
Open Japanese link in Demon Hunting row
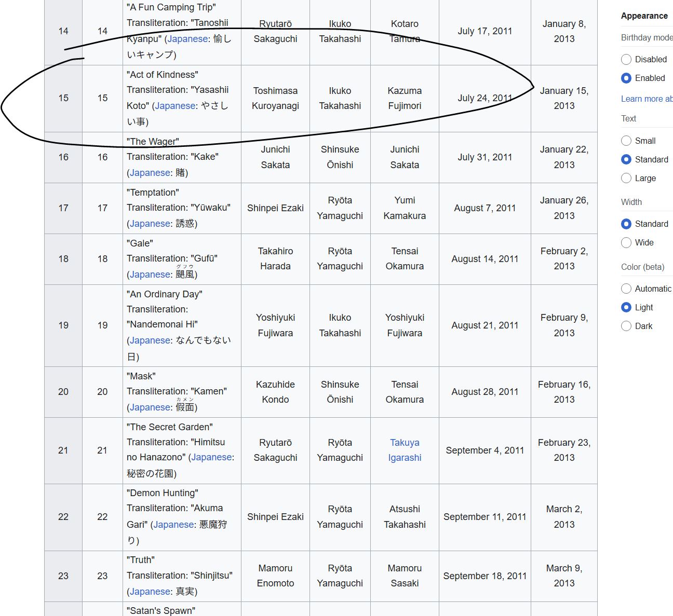(x=174, y=525)
